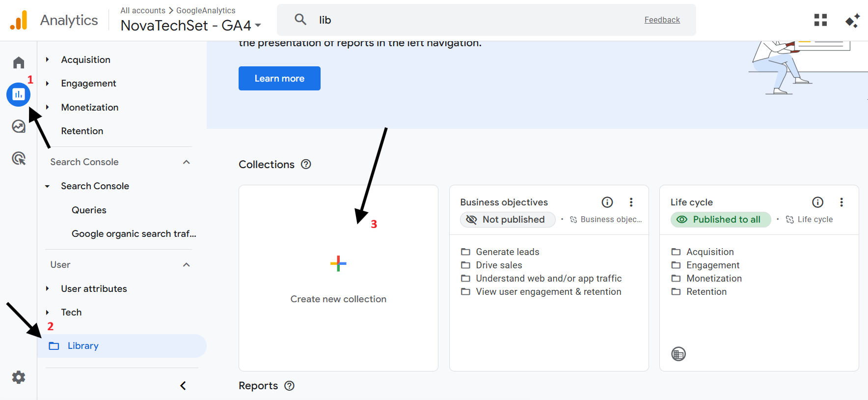Collapse the Search Console topic arrow

coord(48,186)
